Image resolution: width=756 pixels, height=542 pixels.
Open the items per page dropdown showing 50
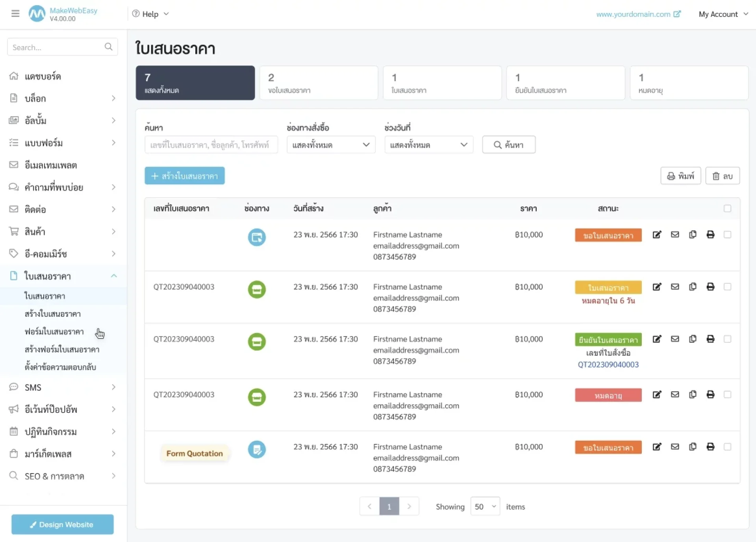click(485, 507)
